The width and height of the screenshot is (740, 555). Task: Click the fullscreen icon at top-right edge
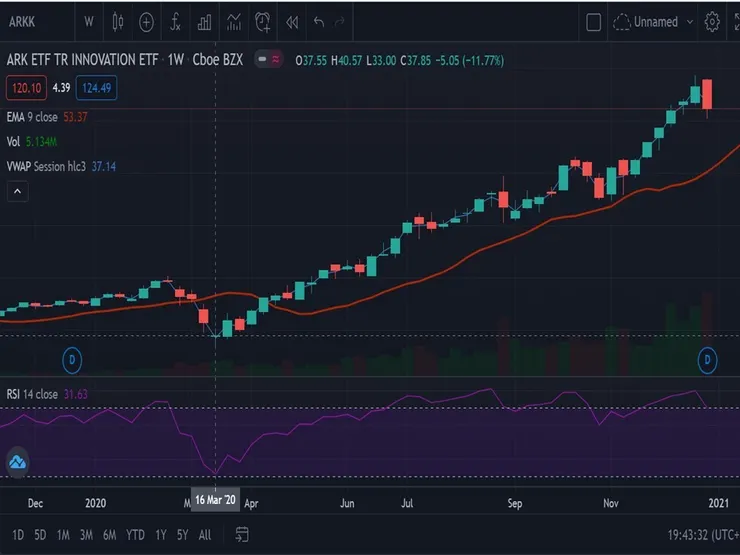point(736,22)
